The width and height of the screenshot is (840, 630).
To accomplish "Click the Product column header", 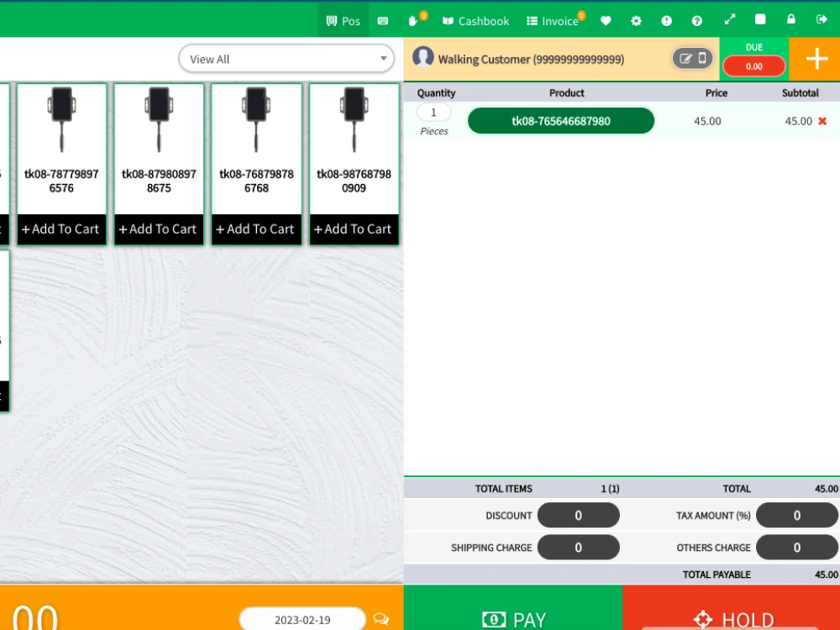I will (566, 92).
